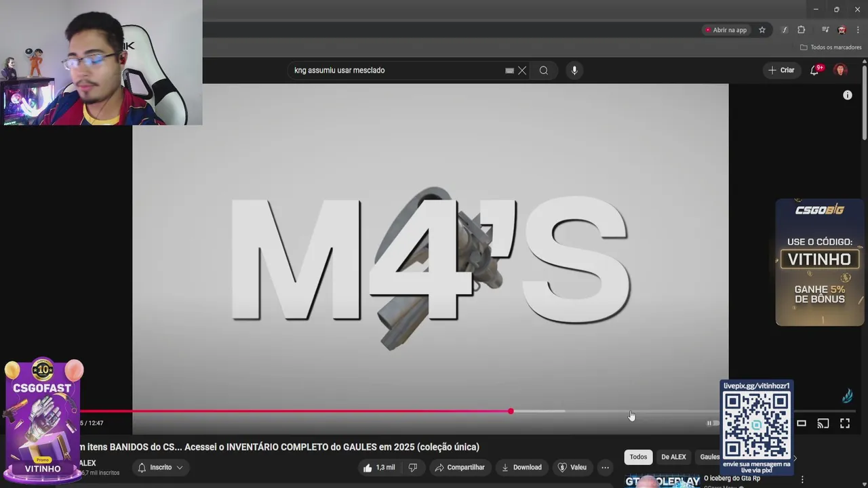Click the GTA Roleplay video thumbnail

(x=662, y=481)
